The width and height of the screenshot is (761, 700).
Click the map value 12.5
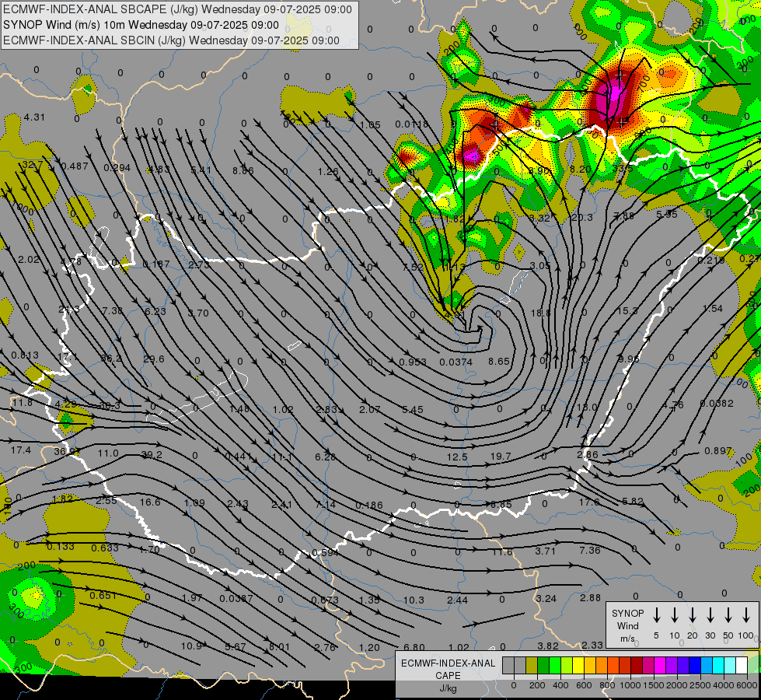457,457
